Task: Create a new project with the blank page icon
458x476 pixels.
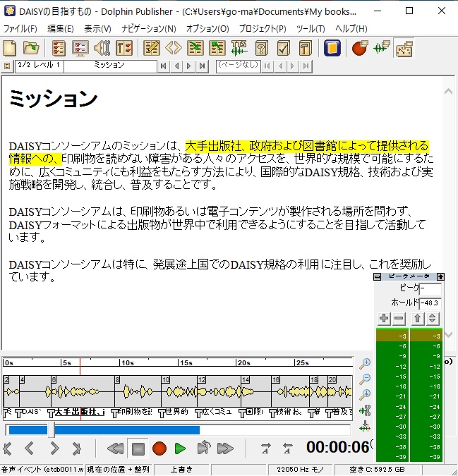Action: (x=10, y=48)
